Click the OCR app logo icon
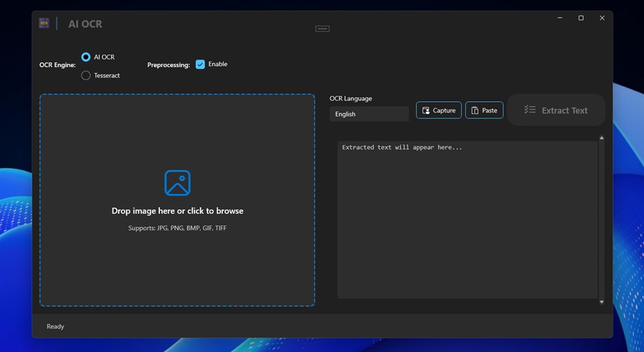This screenshot has width=644, height=352. 44,23
